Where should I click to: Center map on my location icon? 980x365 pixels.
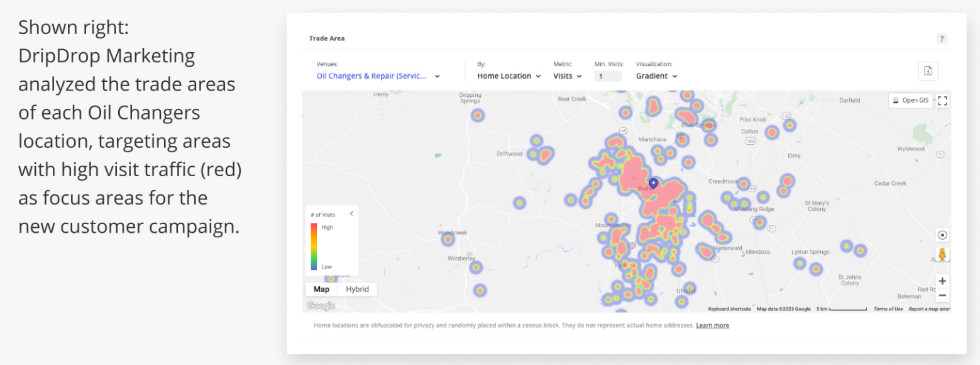[942, 235]
